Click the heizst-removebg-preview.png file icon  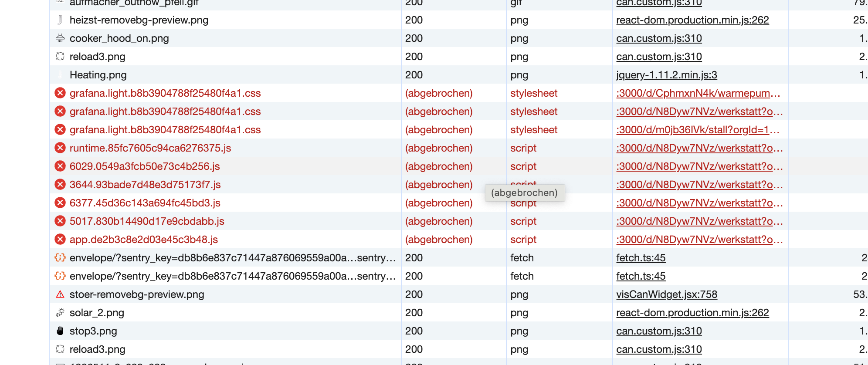(60, 20)
